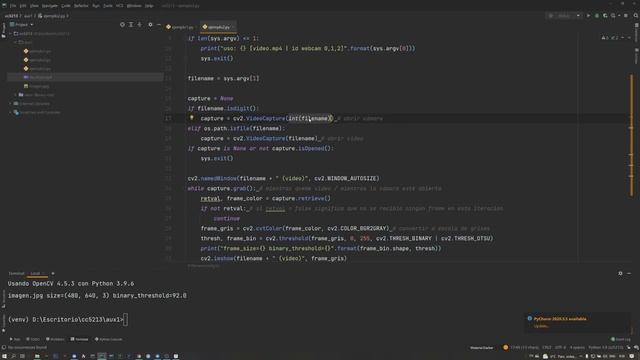Open the Run menu
This screenshot has width=640, height=360.
96,6
